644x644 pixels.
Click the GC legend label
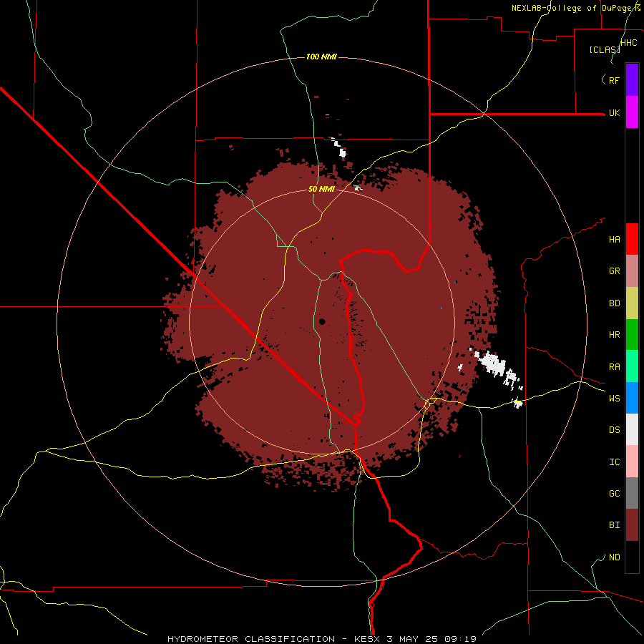click(614, 493)
